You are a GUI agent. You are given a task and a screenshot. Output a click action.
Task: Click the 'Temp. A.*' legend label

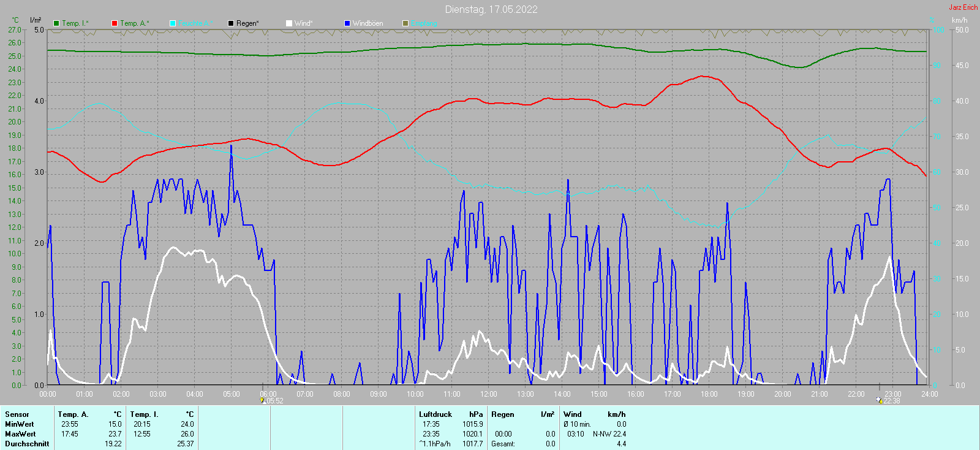coord(134,23)
